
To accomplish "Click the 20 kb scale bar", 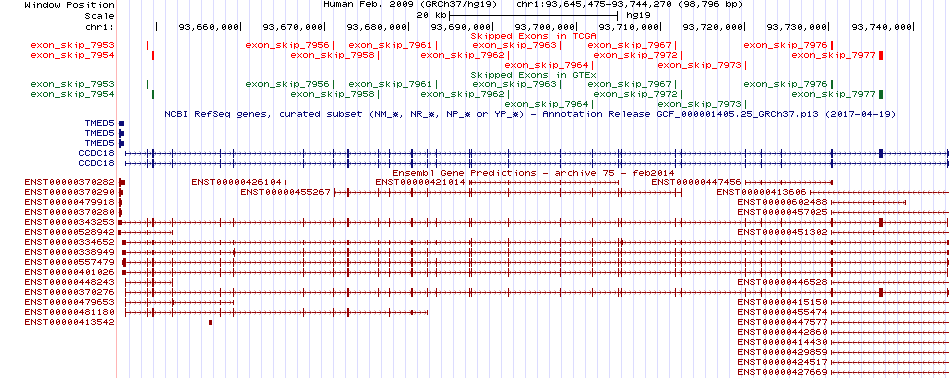I will (x=533, y=15).
